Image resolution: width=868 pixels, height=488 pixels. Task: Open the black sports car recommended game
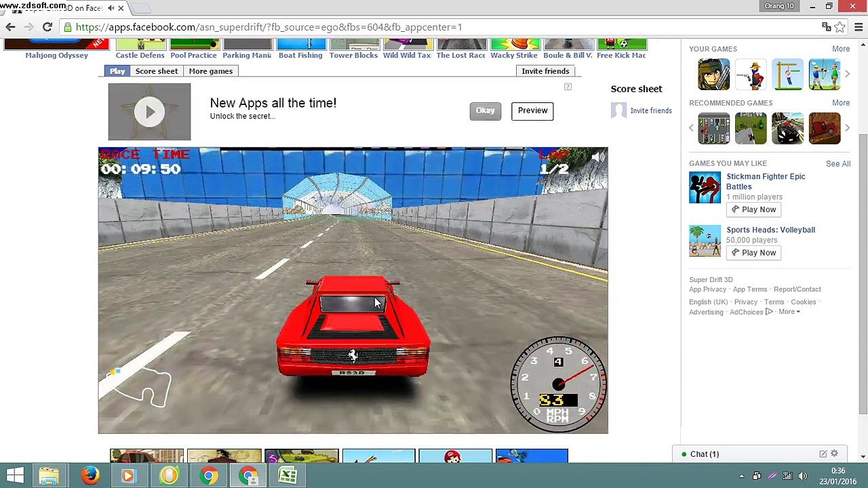(x=787, y=128)
